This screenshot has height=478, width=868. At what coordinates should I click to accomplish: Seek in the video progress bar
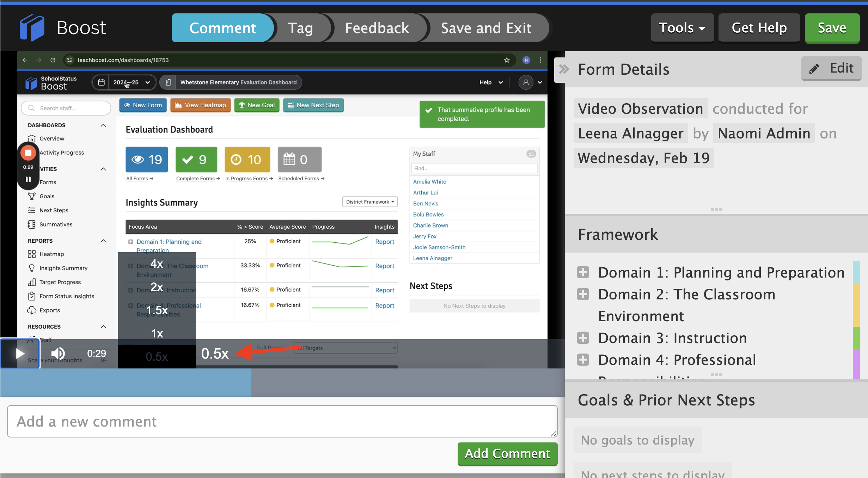pyautogui.click(x=282, y=383)
